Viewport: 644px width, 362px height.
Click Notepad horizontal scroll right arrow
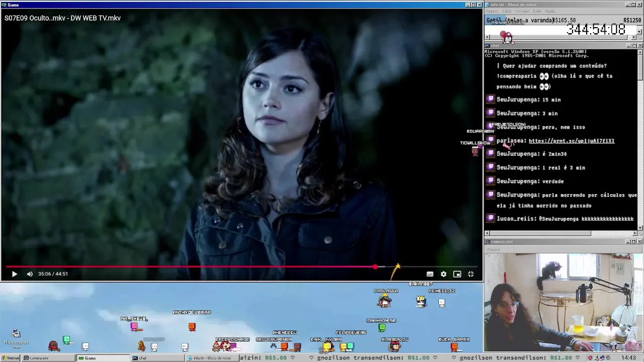[634, 38]
